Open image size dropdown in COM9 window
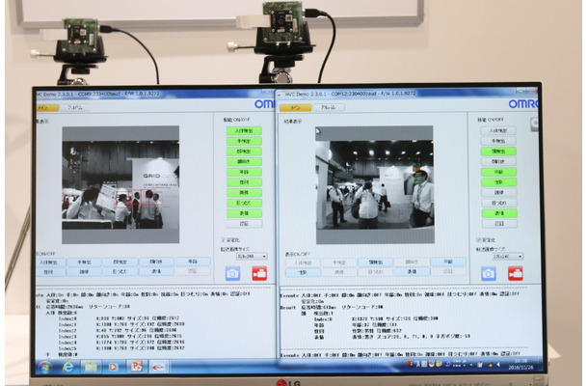The image size is (588, 386). click(252, 256)
